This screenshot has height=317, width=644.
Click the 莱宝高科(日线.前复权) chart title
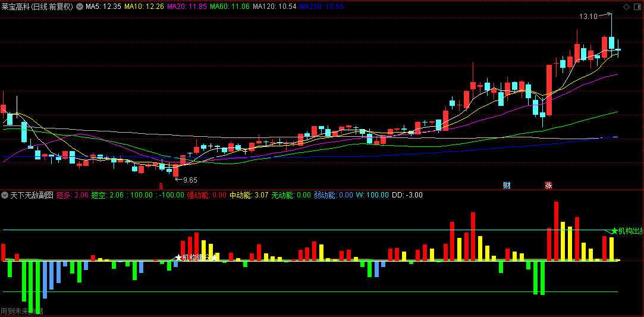pyautogui.click(x=37, y=7)
